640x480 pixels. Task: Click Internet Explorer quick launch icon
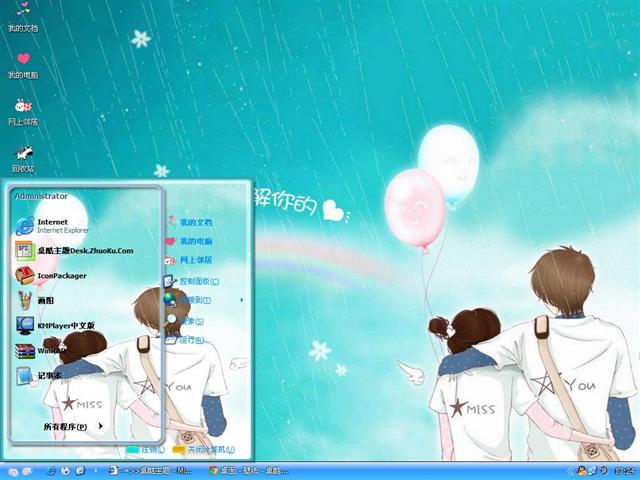point(51,471)
